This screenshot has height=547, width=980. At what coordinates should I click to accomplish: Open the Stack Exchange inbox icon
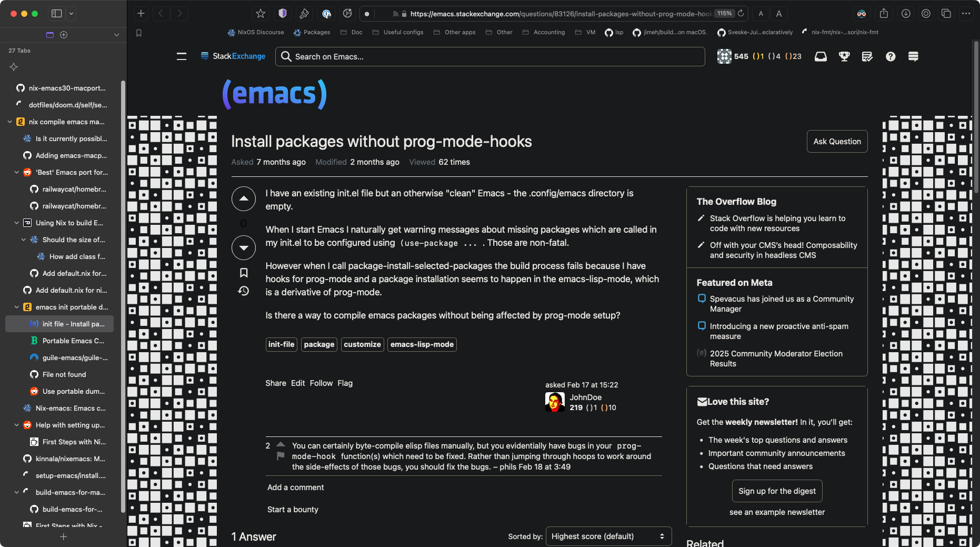821,56
